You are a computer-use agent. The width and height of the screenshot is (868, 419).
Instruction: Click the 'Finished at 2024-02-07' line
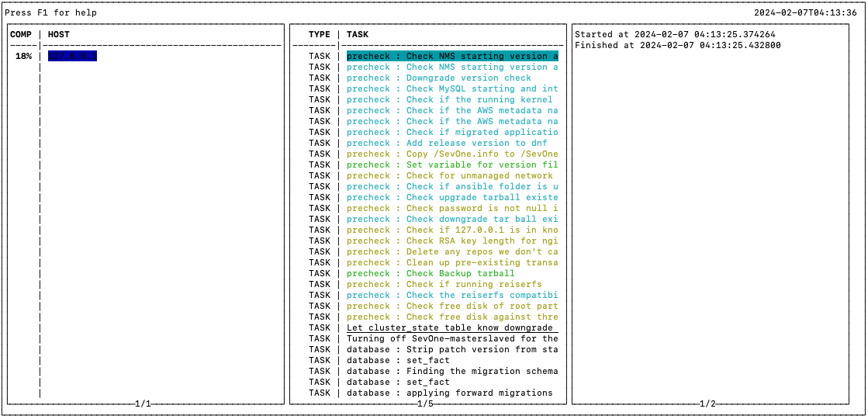pyautogui.click(x=678, y=45)
